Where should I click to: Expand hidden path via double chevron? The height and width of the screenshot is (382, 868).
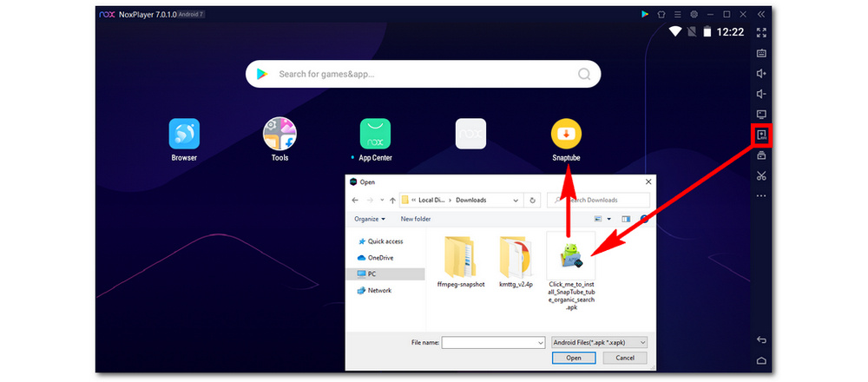(413, 200)
